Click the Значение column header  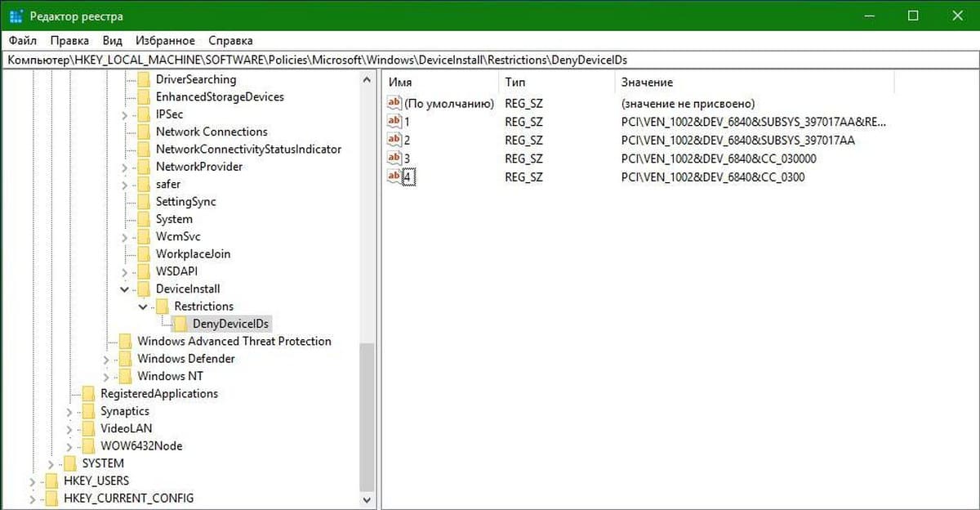click(754, 83)
